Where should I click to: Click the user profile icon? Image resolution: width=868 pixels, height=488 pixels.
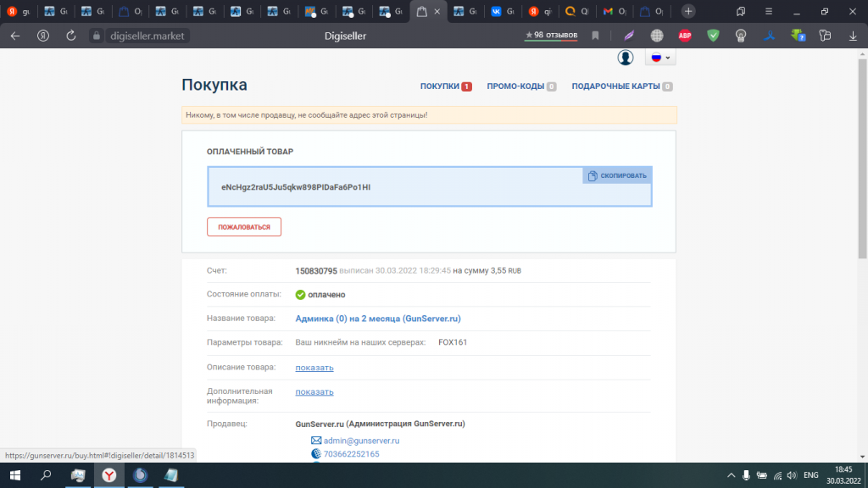[x=625, y=58]
